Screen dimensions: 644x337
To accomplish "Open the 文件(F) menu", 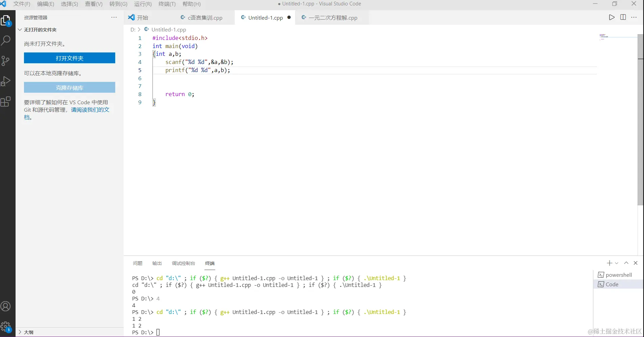I will click(x=22, y=4).
